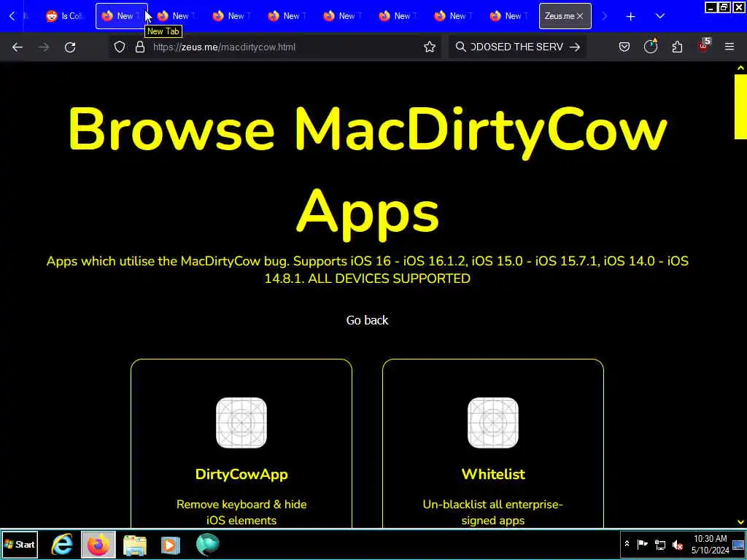
Task: Open network status tray icon
Action: coord(660,544)
